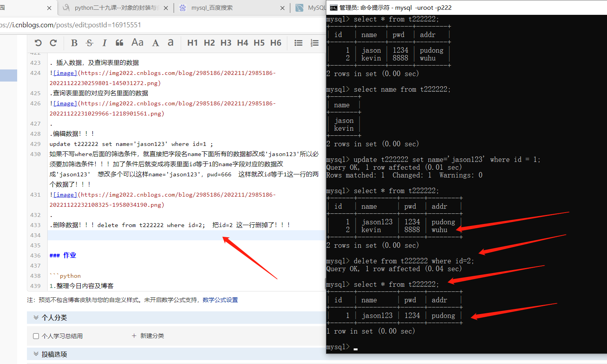Click the undo arrow in editor toolbar
The width and height of the screenshot is (607, 364).
point(38,43)
